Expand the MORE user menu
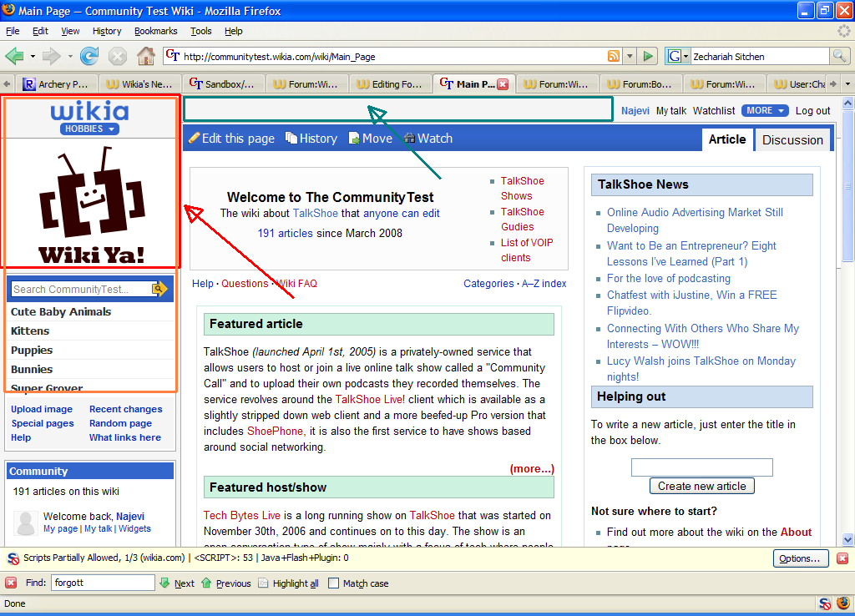The height and width of the screenshot is (616, 855). point(765,111)
